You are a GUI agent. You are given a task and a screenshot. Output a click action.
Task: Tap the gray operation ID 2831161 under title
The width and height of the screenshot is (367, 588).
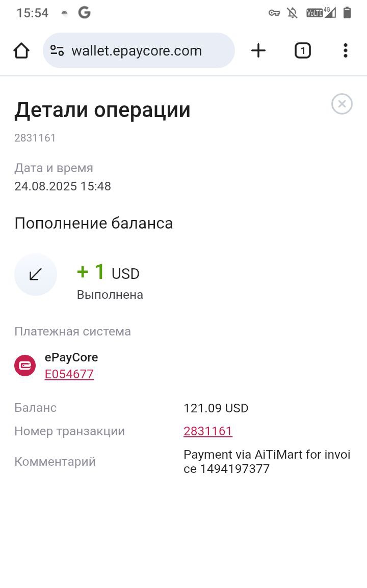[35, 138]
